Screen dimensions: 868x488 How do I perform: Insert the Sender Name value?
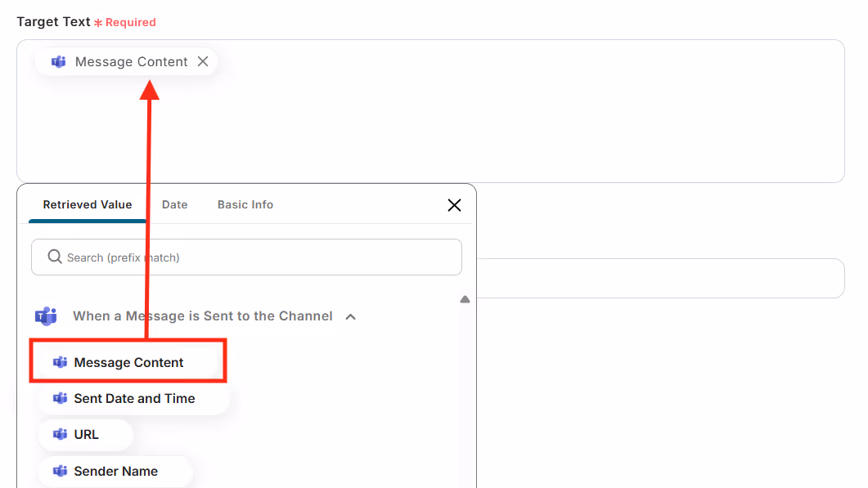(115, 471)
